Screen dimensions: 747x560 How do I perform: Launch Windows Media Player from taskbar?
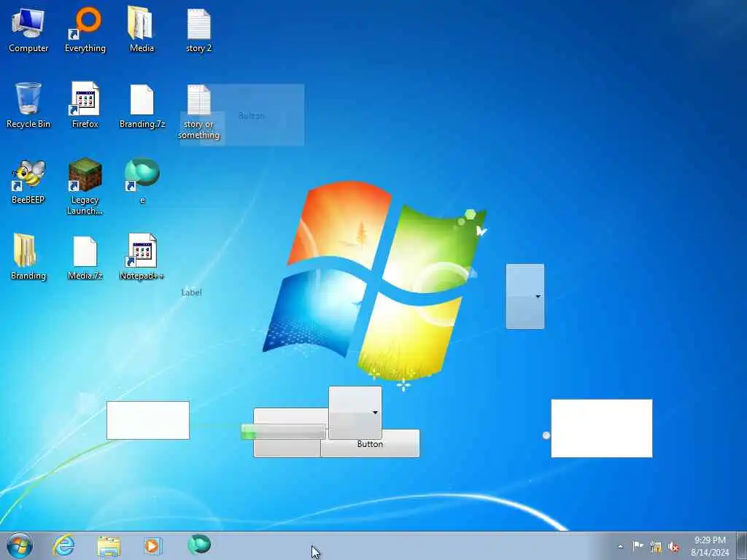point(152,545)
